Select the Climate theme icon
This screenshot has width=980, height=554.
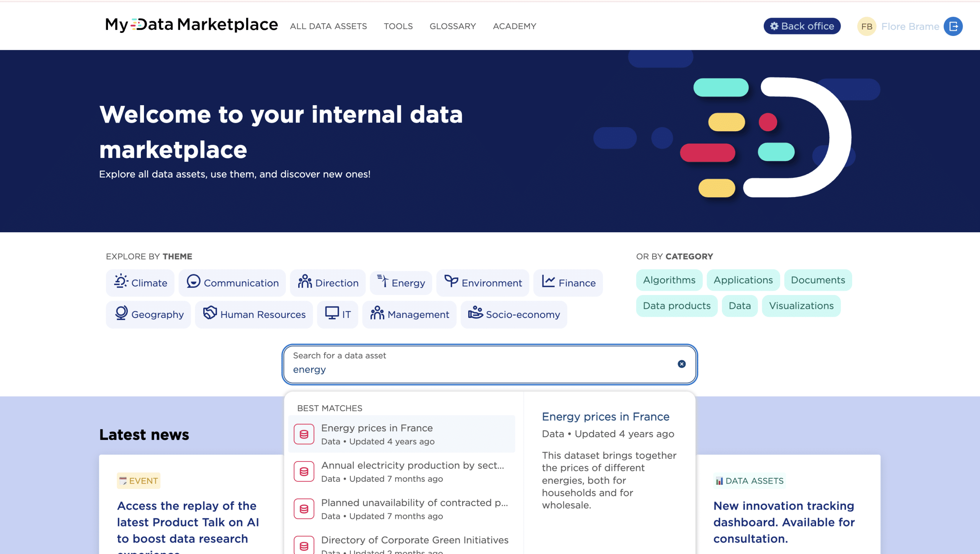[x=121, y=282]
